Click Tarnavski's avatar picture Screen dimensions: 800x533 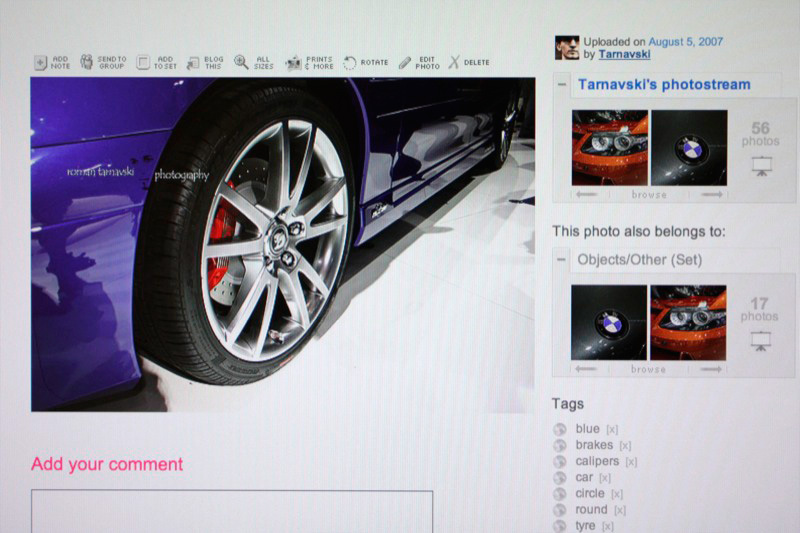[x=567, y=47]
